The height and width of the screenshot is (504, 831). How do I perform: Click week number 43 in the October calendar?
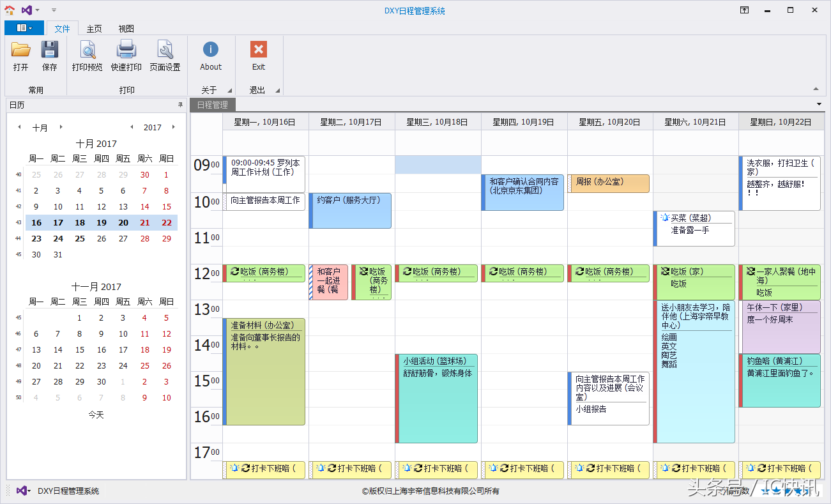coord(18,223)
